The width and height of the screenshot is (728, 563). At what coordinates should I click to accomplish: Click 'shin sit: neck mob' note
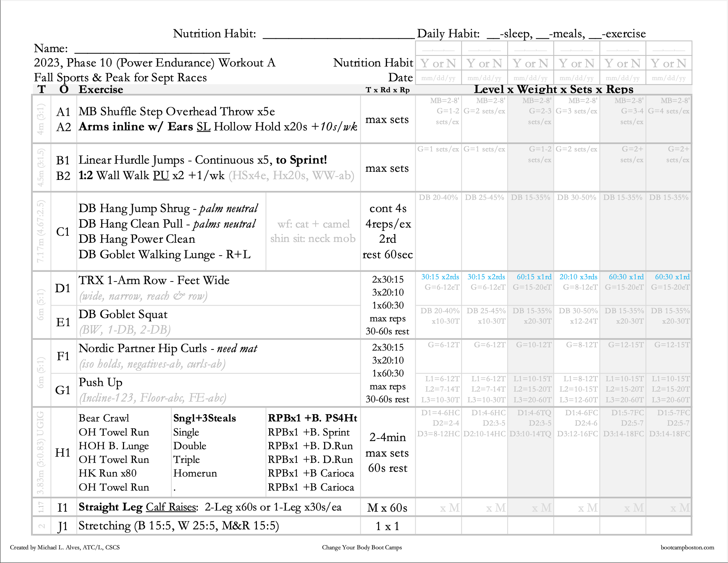313,239
